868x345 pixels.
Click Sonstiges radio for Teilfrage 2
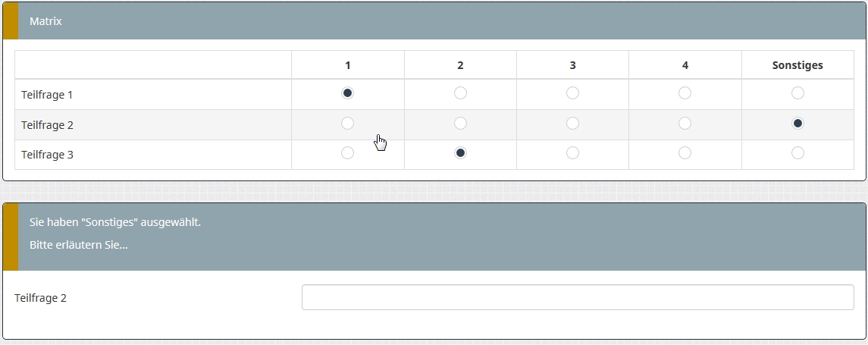[797, 124]
